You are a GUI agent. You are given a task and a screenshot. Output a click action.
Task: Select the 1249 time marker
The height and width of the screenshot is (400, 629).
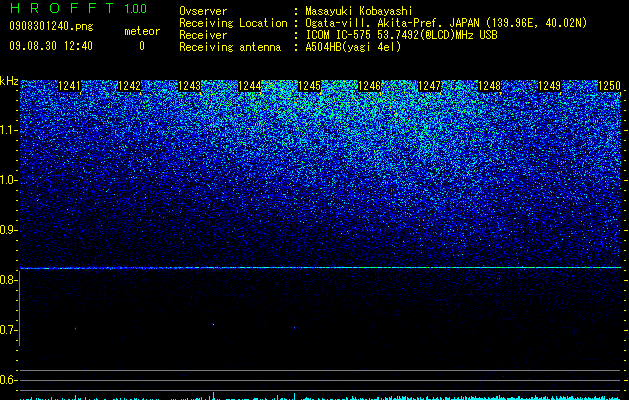[550, 86]
